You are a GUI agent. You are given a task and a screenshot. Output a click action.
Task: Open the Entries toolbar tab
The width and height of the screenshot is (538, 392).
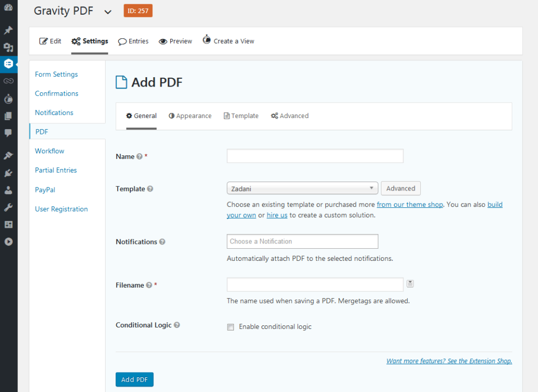click(133, 41)
